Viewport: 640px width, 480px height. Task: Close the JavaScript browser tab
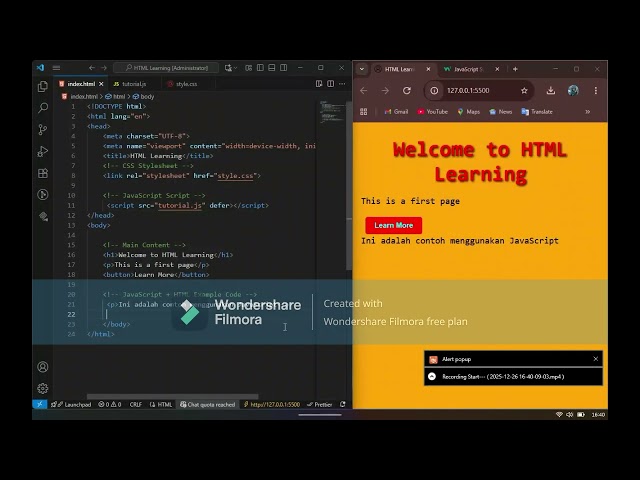(x=497, y=69)
